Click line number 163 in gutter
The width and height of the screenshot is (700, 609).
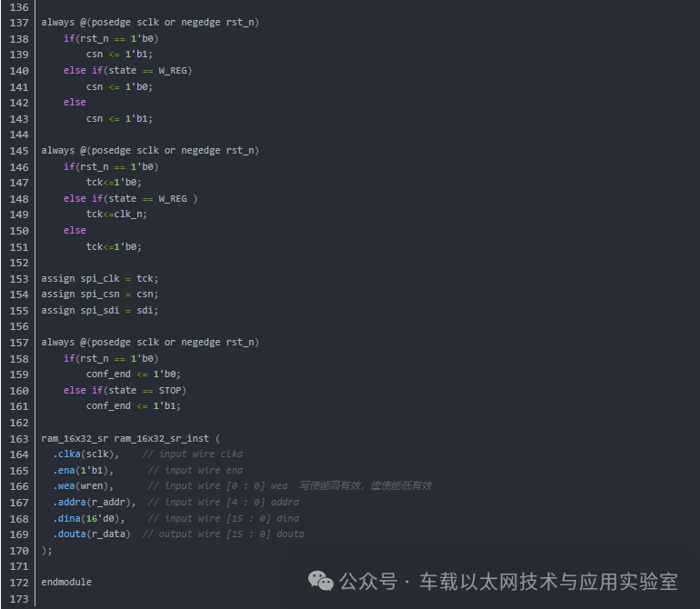(x=19, y=439)
